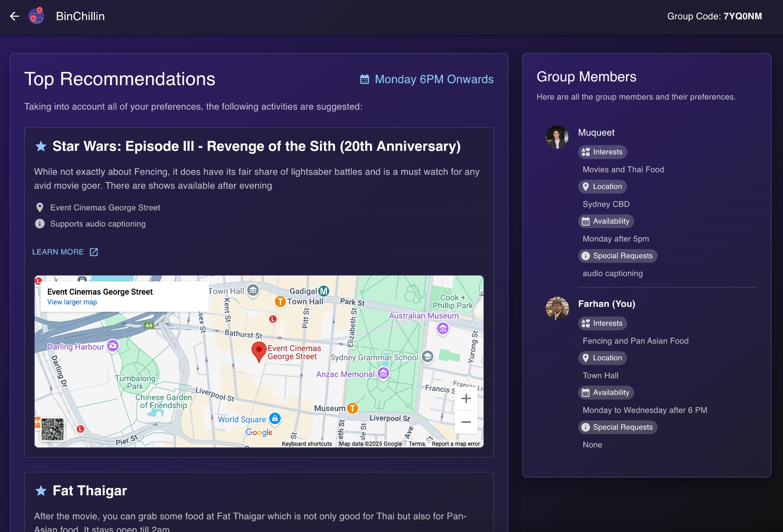This screenshot has height=532, width=783.
Task: Click the Museum train station icon
Action: [x=352, y=408]
